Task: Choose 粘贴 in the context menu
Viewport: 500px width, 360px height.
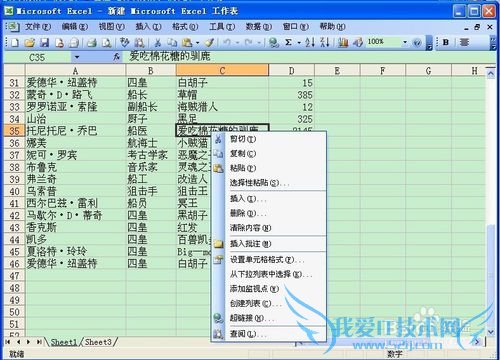Action: coord(269,168)
